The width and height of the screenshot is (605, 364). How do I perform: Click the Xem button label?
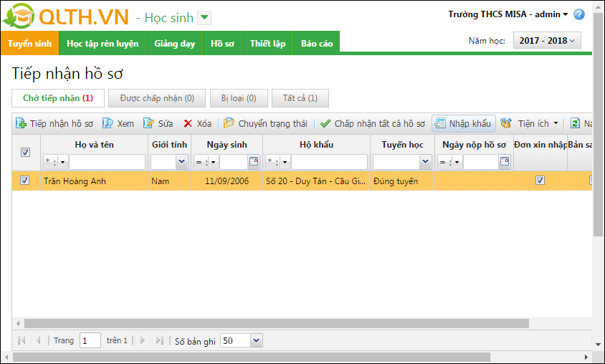[x=125, y=123]
